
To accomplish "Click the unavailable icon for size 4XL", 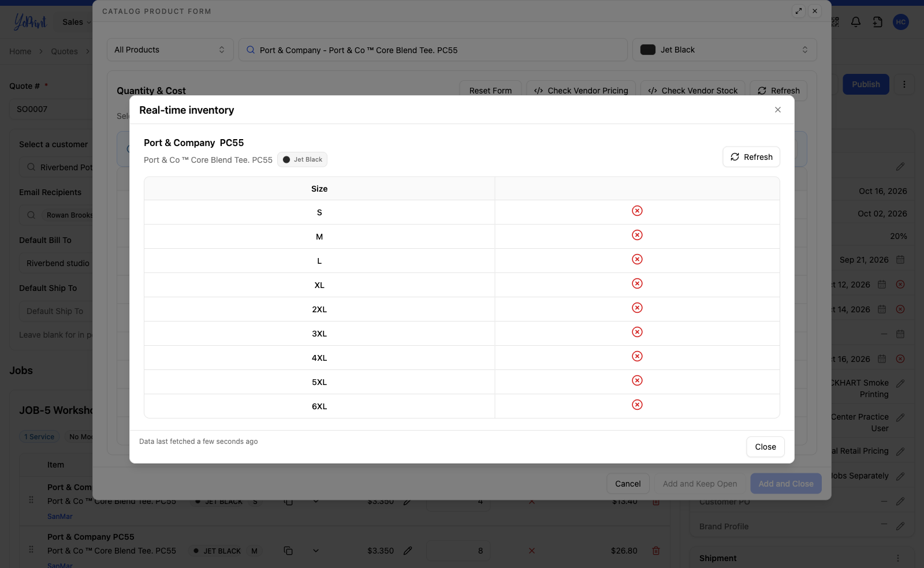I will point(637,356).
